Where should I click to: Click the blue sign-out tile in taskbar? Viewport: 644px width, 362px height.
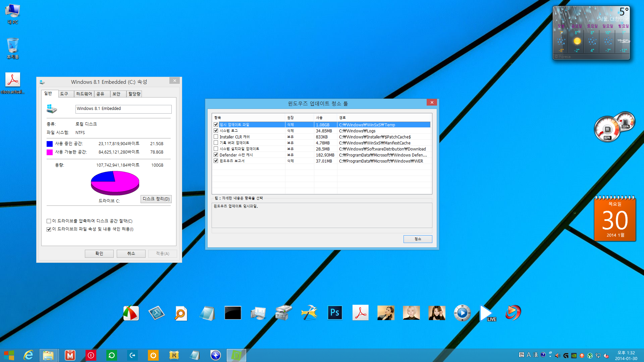click(132, 355)
